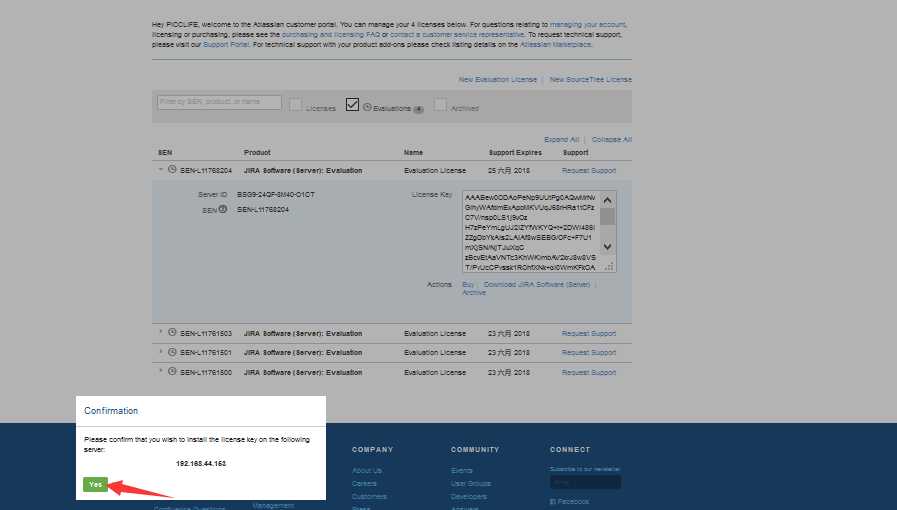Open User Groups footer link
Screen dimensions: 897x510
click(471, 484)
